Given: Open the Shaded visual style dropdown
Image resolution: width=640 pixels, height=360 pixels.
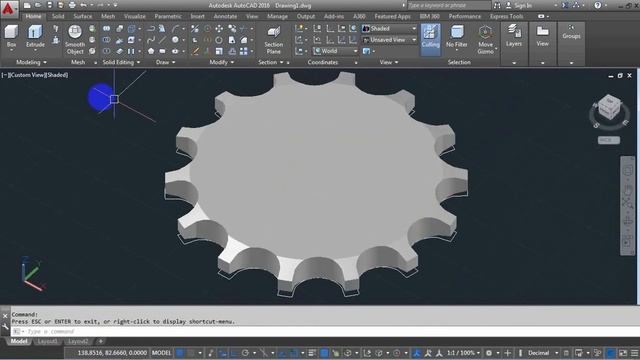Looking at the screenshot, I should (x=389, y=29).
